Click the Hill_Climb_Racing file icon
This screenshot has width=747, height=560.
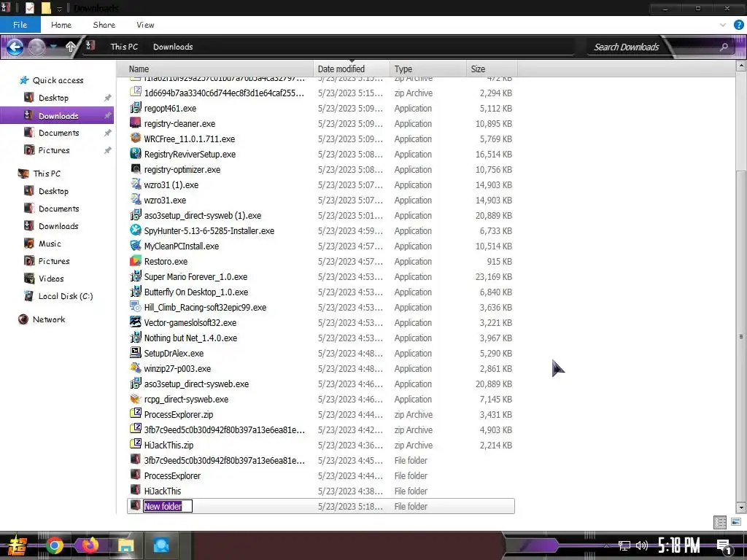point(136,307)
